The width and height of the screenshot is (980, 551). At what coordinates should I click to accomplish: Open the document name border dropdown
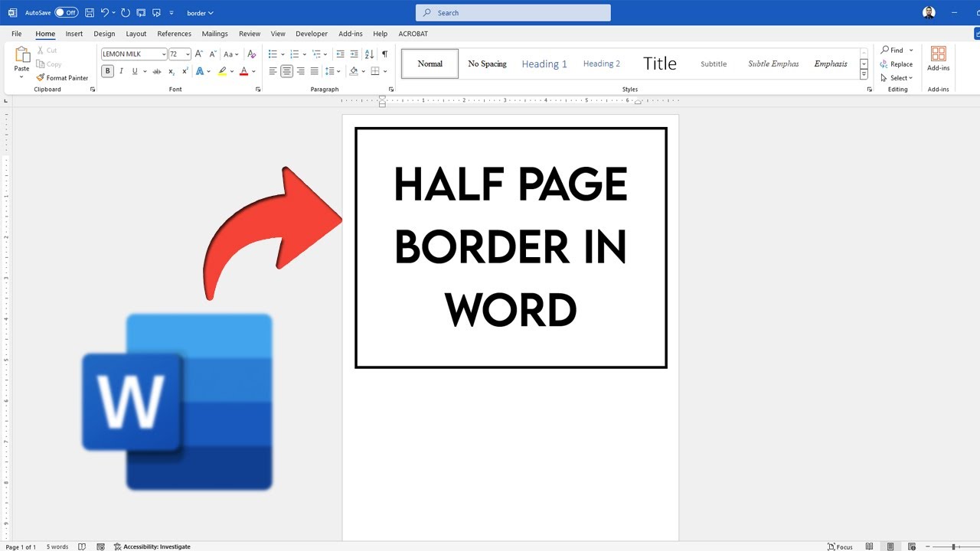click(x=201, y=13)
